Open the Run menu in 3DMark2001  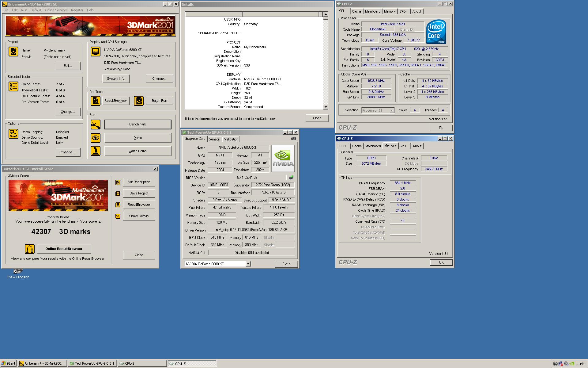(24, 10)
